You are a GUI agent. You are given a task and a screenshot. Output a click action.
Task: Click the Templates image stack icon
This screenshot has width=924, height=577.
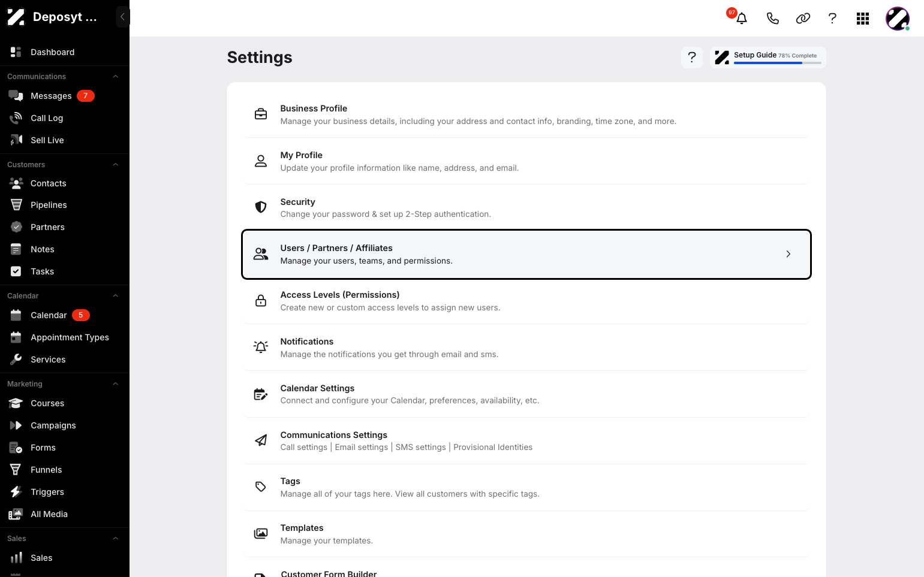point(261,533)
